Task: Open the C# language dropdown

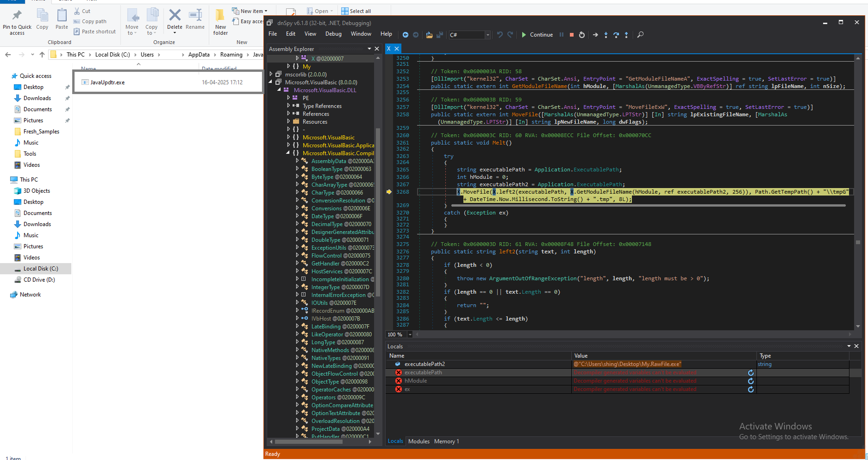Action: [x=487, y=35]
